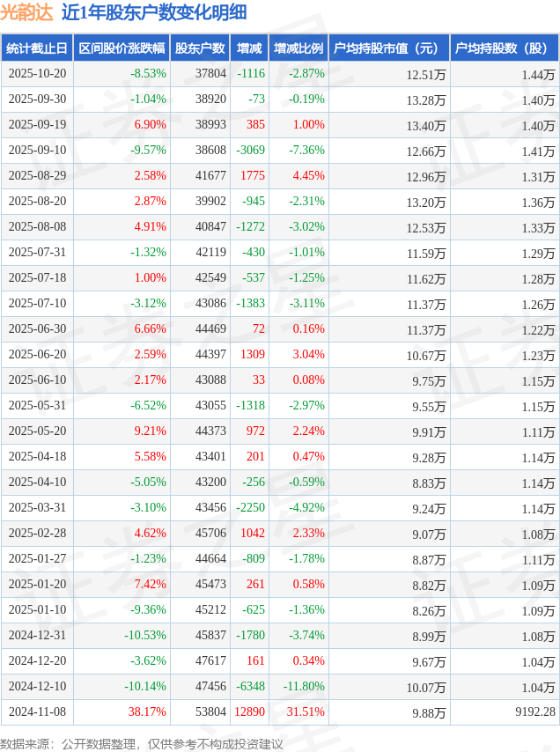Viewport: 560px width, 752px height.
Task: Click the 户均持股市值（元） column header
Action: click(387, 48)
